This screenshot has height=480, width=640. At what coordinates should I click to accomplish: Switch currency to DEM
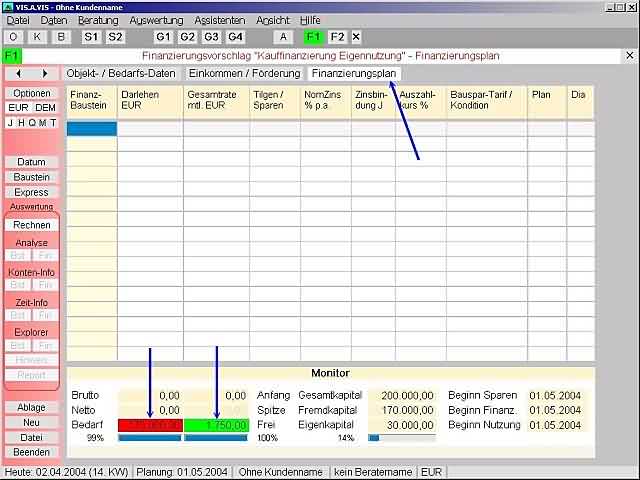coord(45,108)
